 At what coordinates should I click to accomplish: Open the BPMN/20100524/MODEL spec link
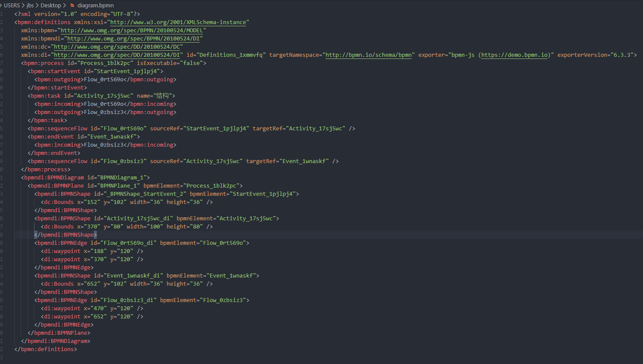click(132, 31)
